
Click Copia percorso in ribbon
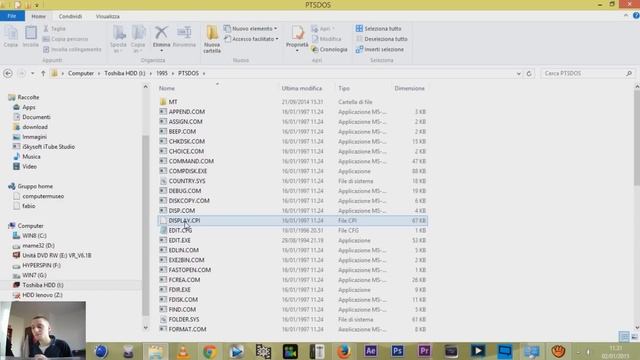coord(65,39)
